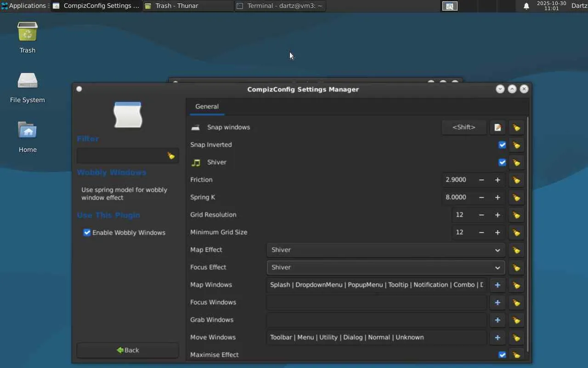Open the Dartz user menu

[x=579, y=6]
